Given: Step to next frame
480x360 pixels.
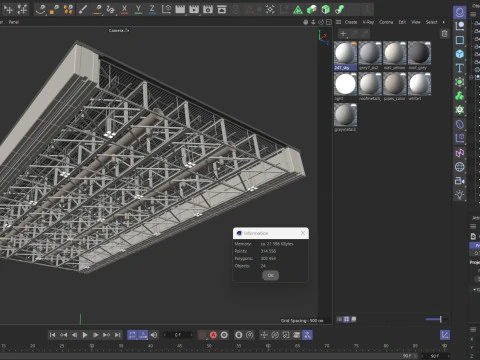Looking at the screenshot, I should [x=96, y=335].
